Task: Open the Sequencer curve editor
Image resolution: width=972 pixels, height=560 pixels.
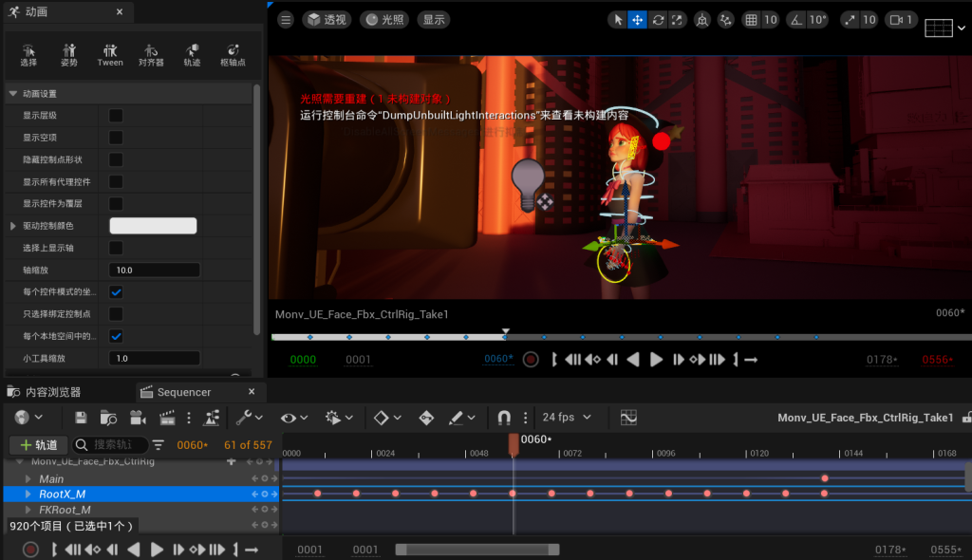Action: tap(628, 418)
